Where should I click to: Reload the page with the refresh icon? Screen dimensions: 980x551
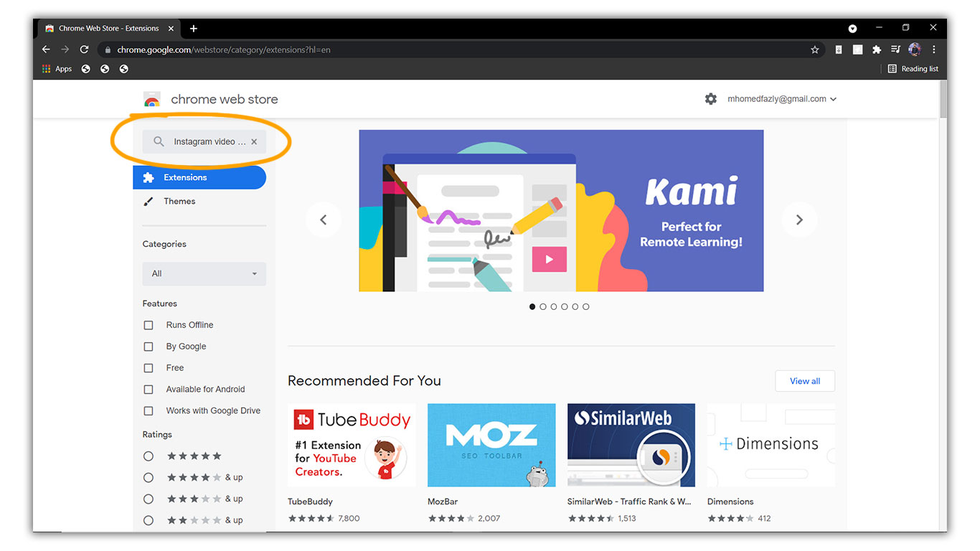coord(84,50)
